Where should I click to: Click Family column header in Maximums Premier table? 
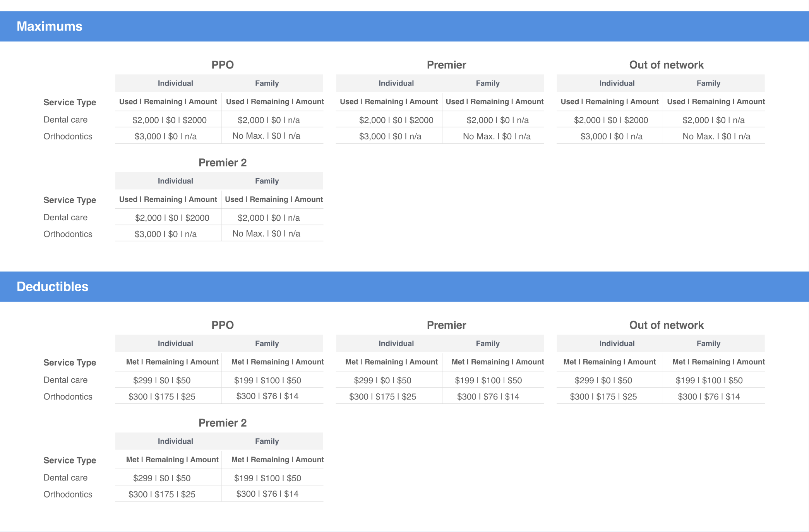tap(488, 83)
